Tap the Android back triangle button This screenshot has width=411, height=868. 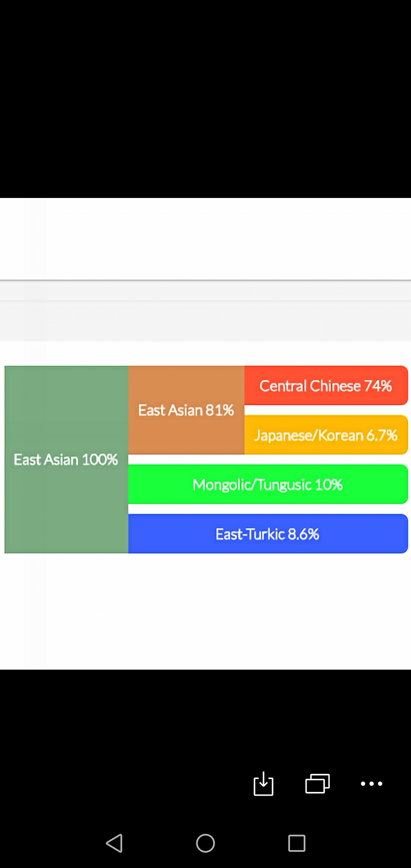click(114, 843)
